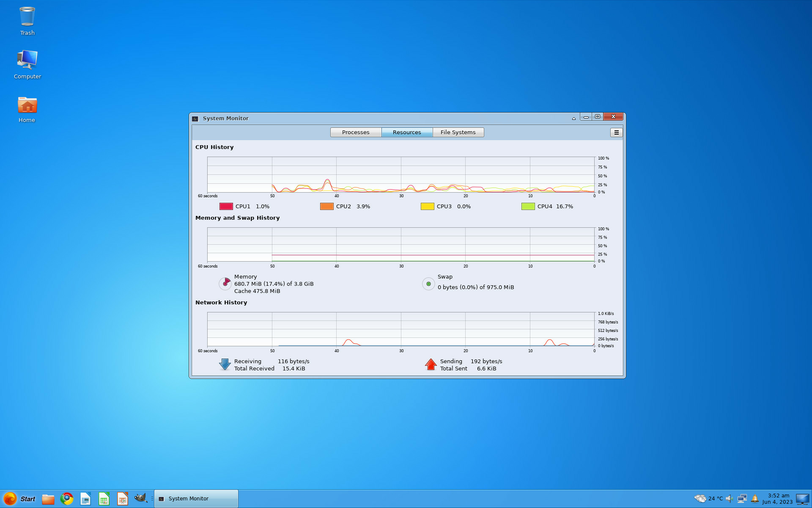Click the red Sending arrow icon

[x=431, y=364]
